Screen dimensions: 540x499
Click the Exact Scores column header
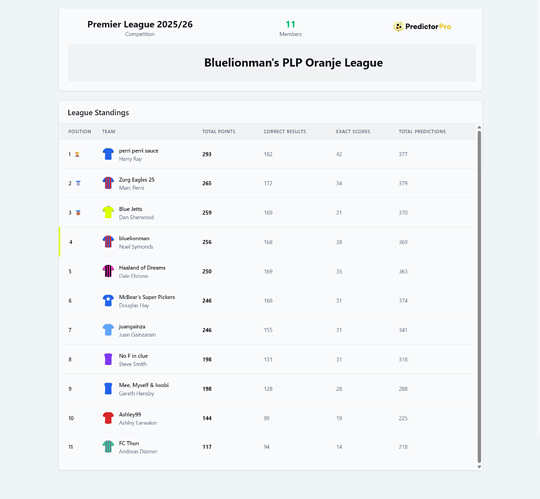tap(353, 132)
